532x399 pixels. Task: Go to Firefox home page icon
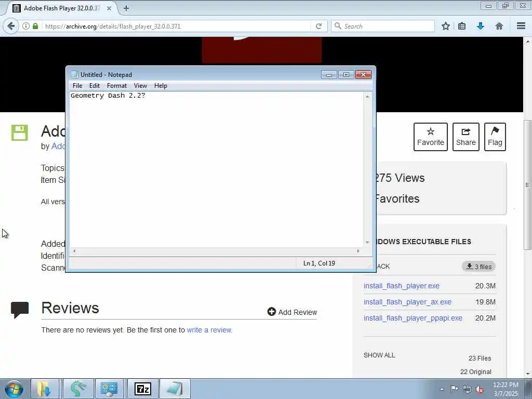pos(499,26)
